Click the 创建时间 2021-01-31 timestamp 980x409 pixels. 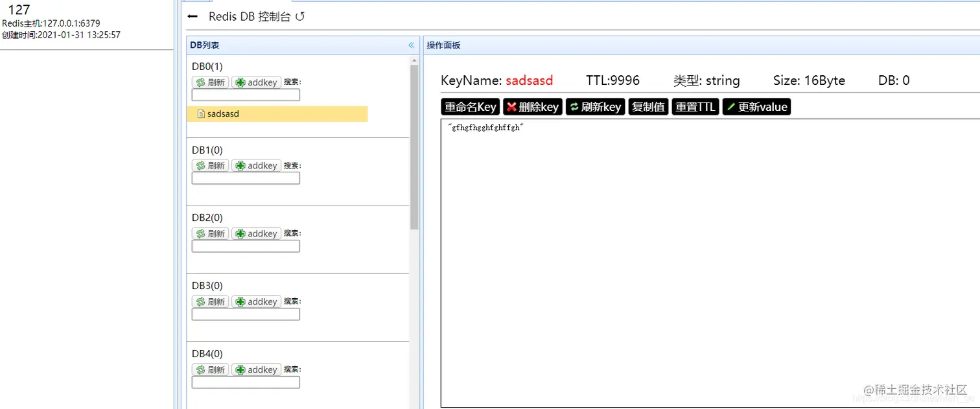click(61, 35)
